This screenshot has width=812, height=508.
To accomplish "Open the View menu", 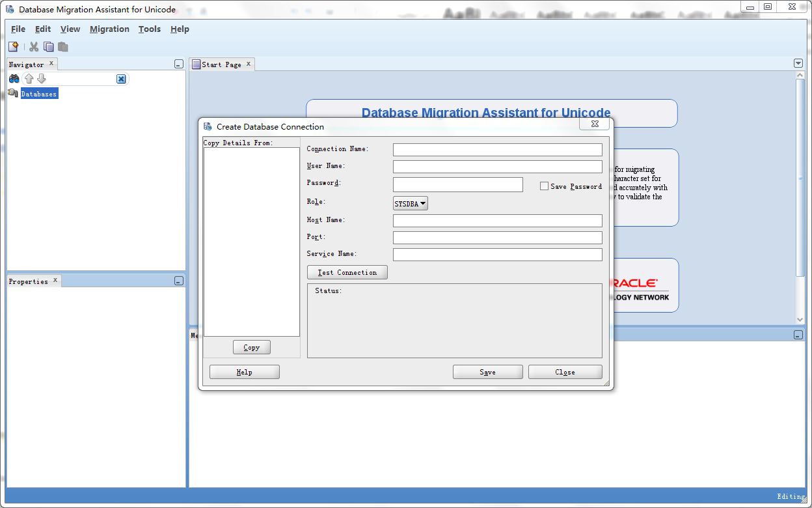I will [x=70, y=29].
